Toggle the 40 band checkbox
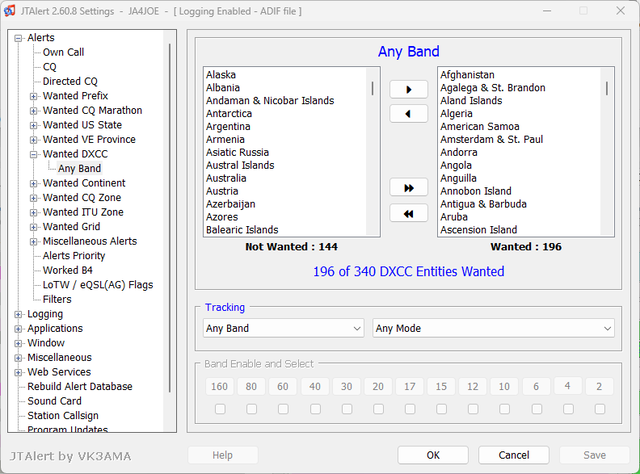This screenshot has width=640, height=474. [x=315, y=409]
